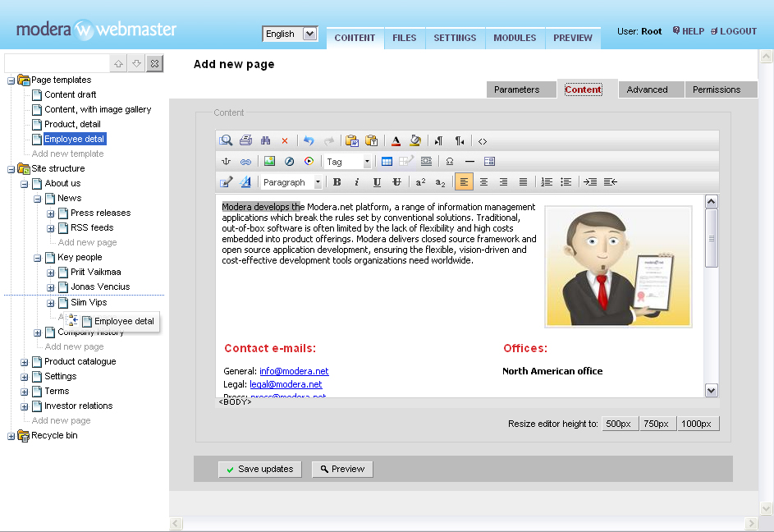Open the background highlight color picker
This screenshot has height=532, width=774.
415,140
